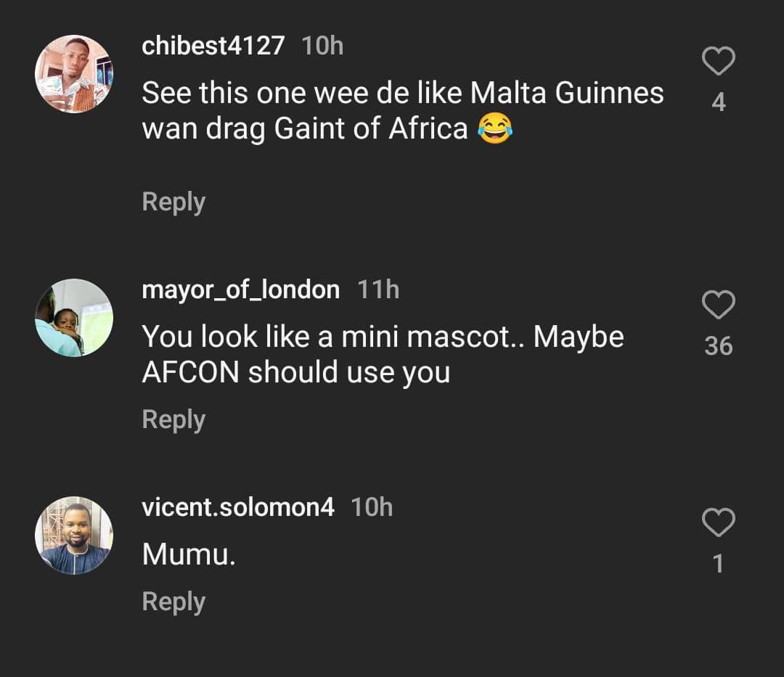This screenshot has height=677, width=784.
Task: Visit the mayor_of_london username link
Action: coord(240,290)
